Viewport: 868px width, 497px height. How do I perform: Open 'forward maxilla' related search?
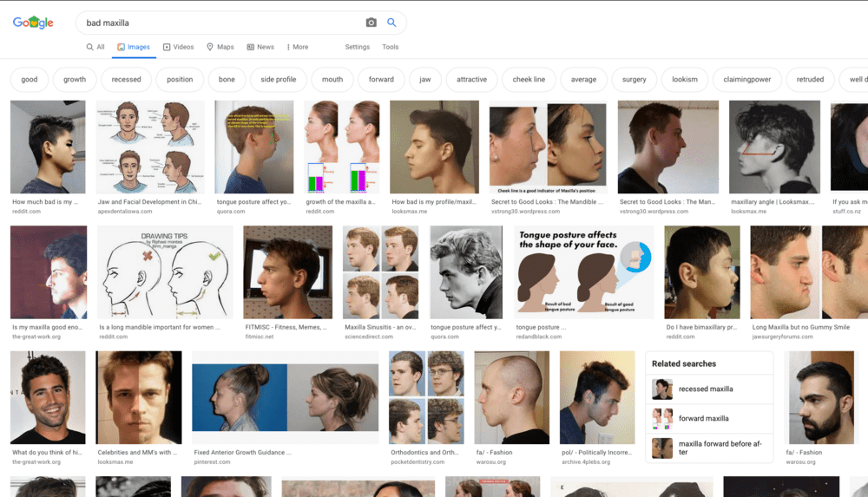coord(703,419)
